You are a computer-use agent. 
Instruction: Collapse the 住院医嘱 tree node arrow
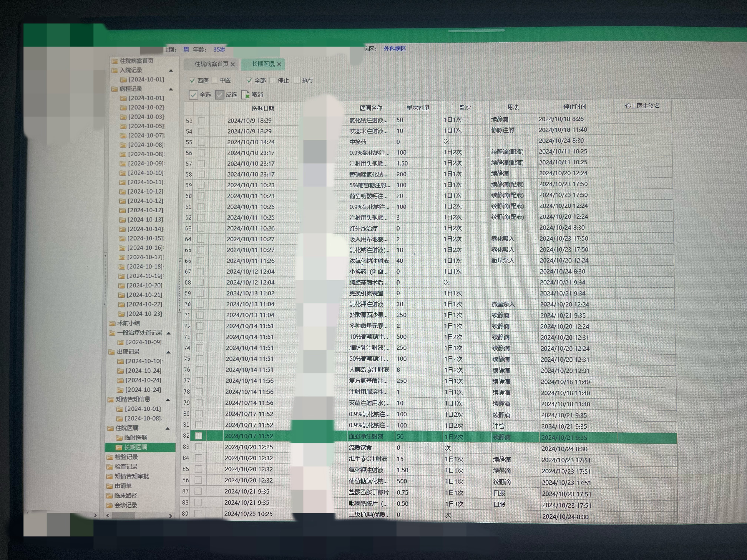tap(167, 428)
